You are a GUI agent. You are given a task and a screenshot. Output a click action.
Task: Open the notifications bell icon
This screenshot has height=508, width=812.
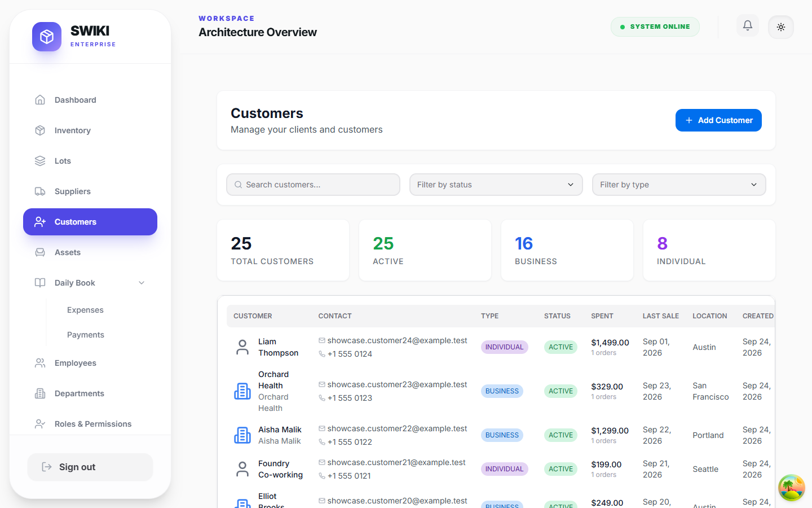[748, 25]
